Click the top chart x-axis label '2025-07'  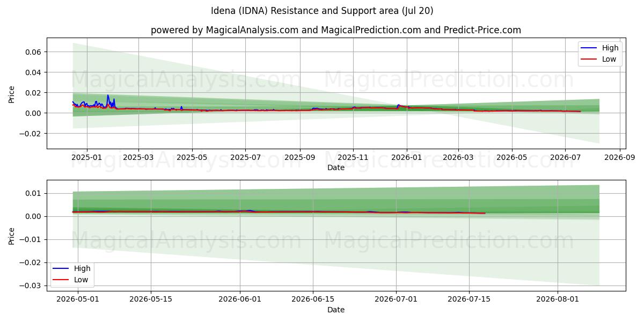pyautogui.click(x=245, y=157)
